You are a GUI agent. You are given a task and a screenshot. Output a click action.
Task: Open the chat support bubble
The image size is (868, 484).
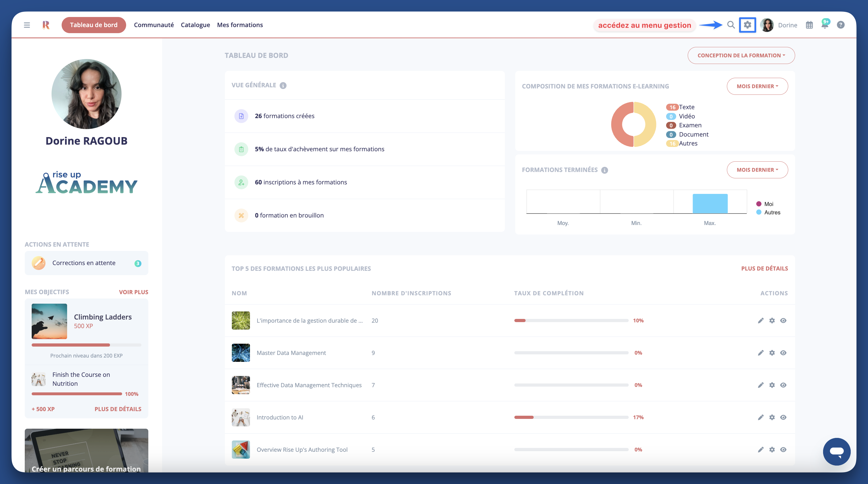pyautogui.click(x=836, y=452)
